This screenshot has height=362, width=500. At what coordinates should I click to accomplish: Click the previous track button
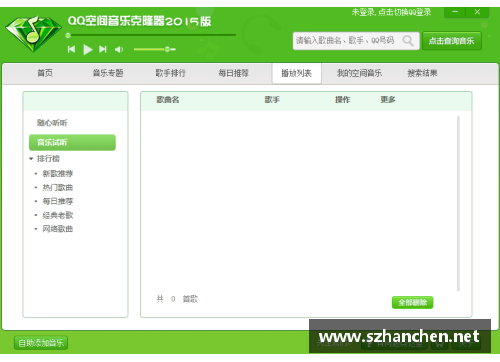[71, 49]
